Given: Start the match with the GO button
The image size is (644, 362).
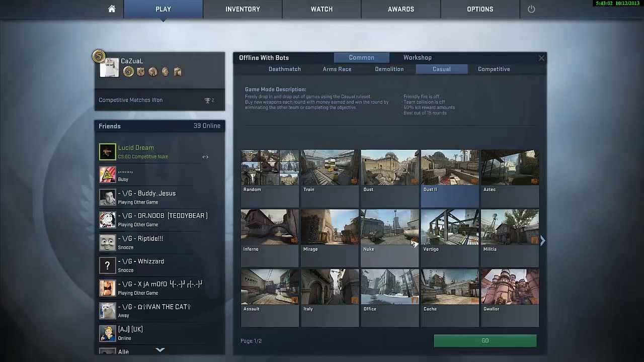Looking at the screenshot, I should click(485, 341).
